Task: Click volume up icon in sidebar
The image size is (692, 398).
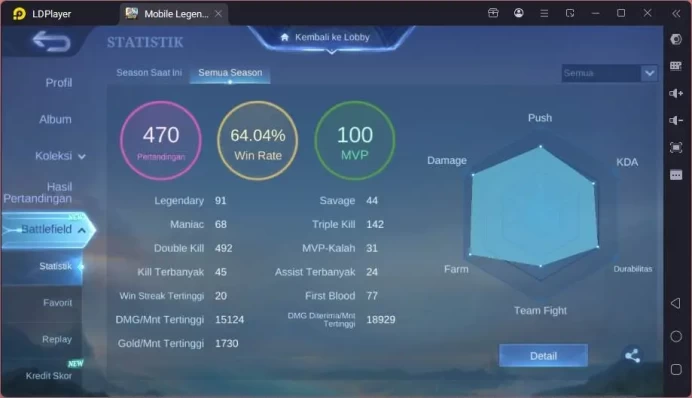Action: tap(676, 93)
